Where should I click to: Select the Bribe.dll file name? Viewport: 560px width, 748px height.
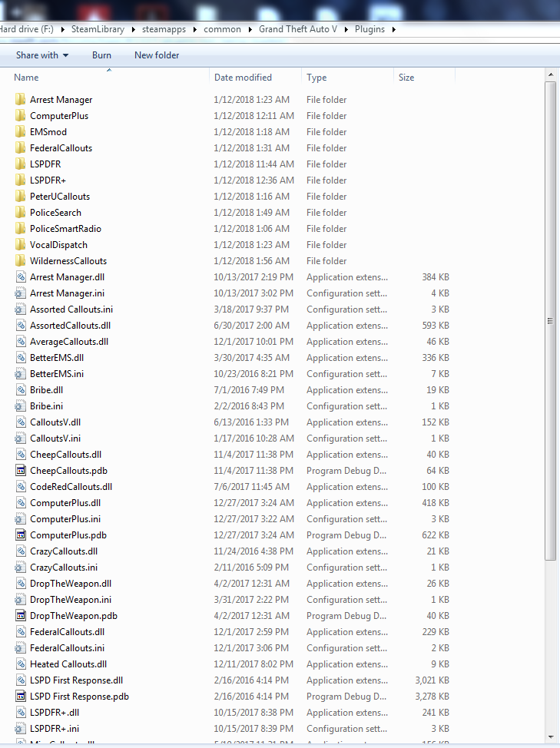[x=46, y=389]
